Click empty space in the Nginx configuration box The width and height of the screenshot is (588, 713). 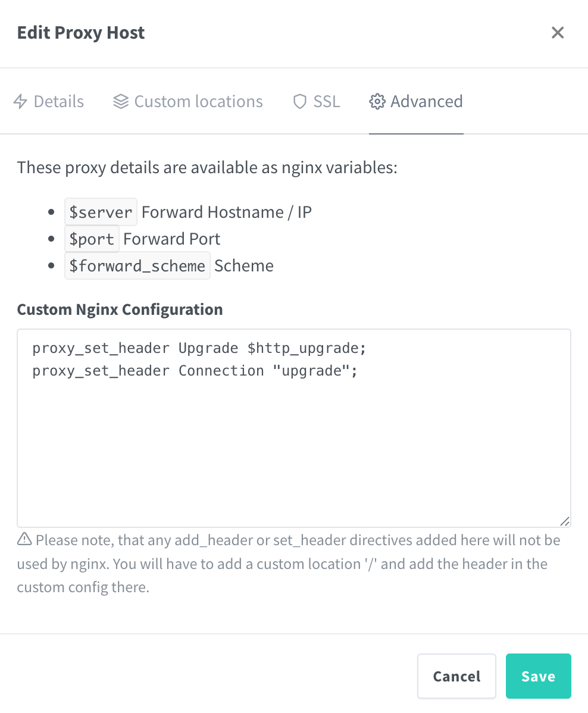coord(293,452)
